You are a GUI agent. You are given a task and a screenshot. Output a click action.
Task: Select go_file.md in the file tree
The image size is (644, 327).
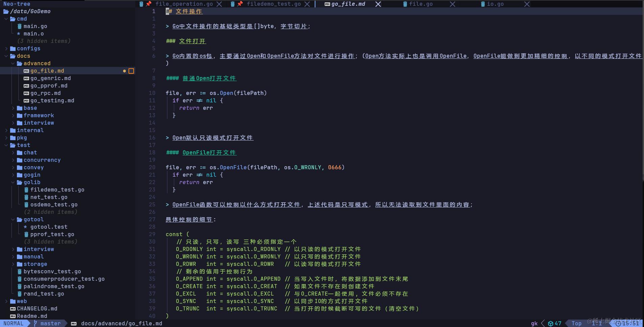[47, 71]
